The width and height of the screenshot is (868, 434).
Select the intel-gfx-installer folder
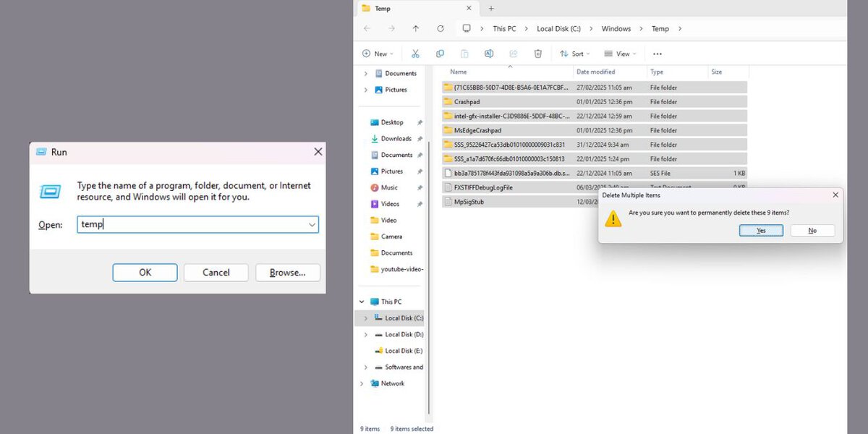click(595, 116)
